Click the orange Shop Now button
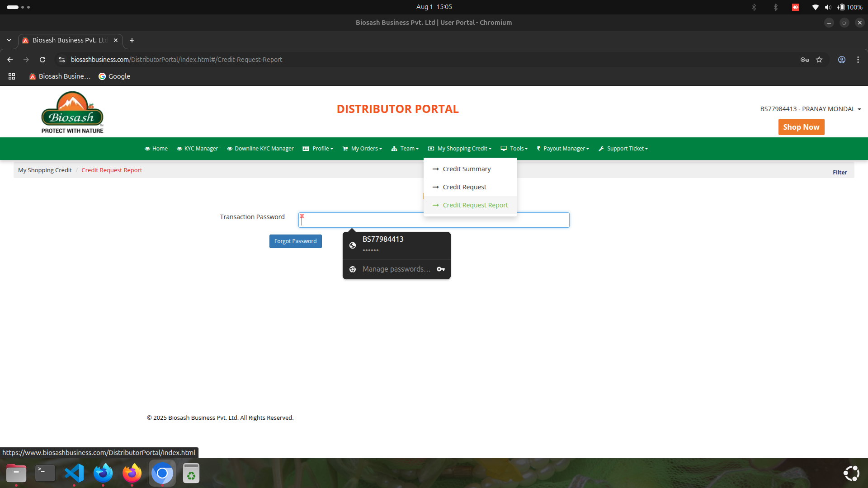868x488 pixels. pos(801,127)
